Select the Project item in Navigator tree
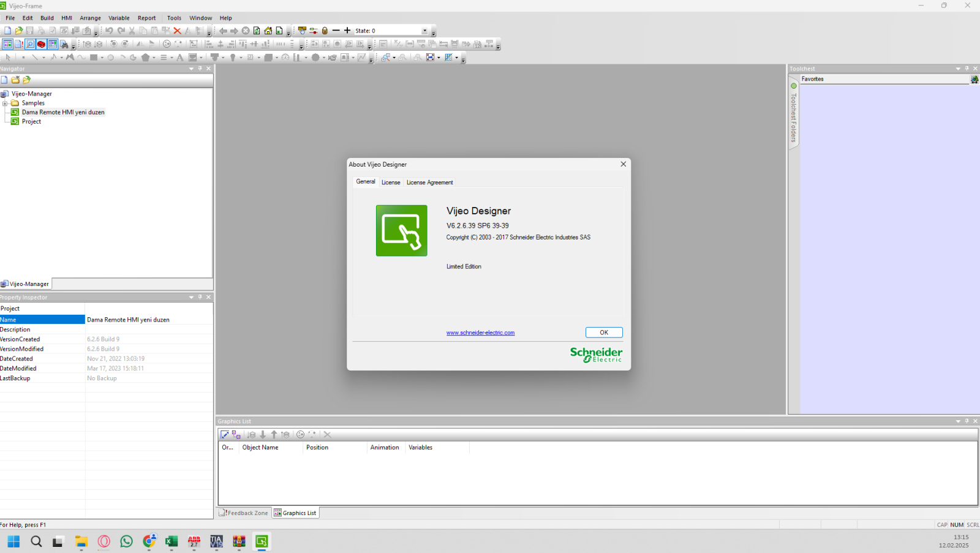The image size is (980, 553). coord(31,122)
